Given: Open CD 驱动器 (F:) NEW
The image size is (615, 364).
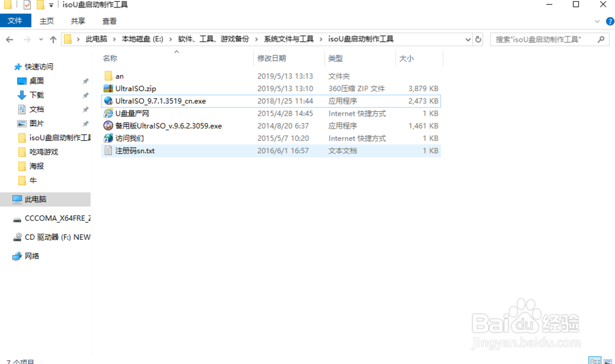Looking at the screenshot, I should click(x=57, y=237).
